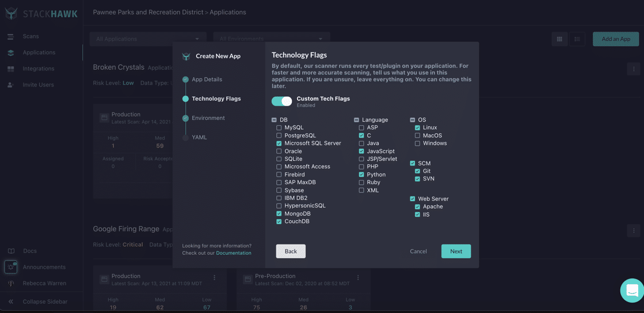This screenshot has height=313, width=644.
Task: Select the Technology Flags step
Action: coord(216,99)
